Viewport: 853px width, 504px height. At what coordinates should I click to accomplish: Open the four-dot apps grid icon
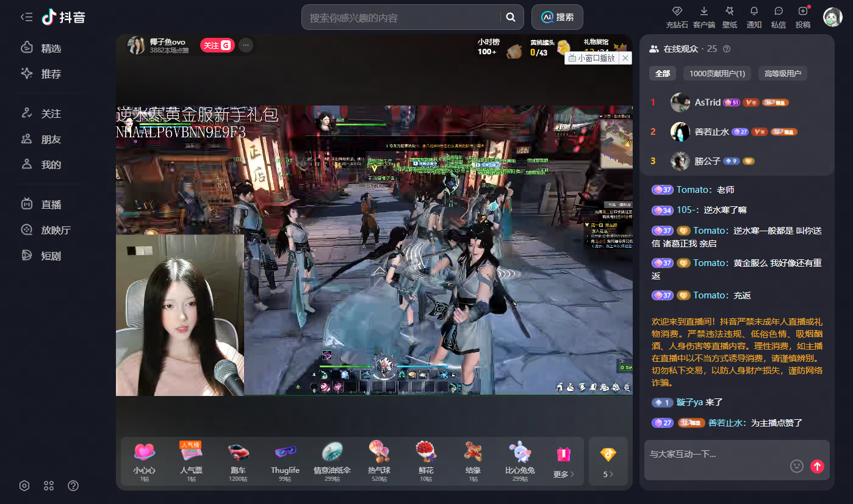point(49,486)
